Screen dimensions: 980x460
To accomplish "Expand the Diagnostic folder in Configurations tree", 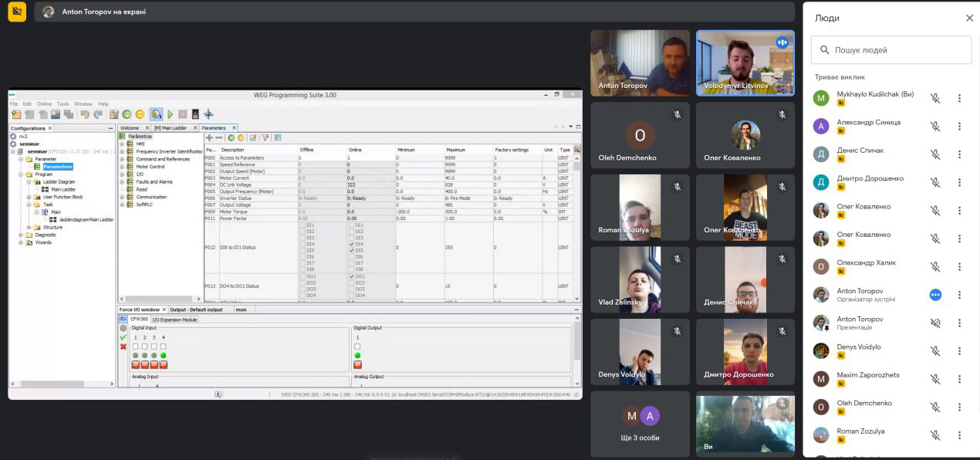I will click(x=21, y=235).
